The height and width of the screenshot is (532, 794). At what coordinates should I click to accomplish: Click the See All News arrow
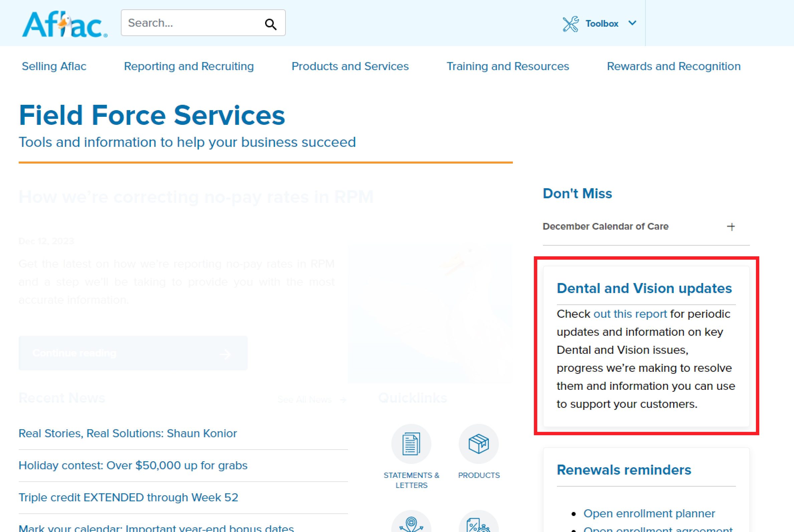343,400
